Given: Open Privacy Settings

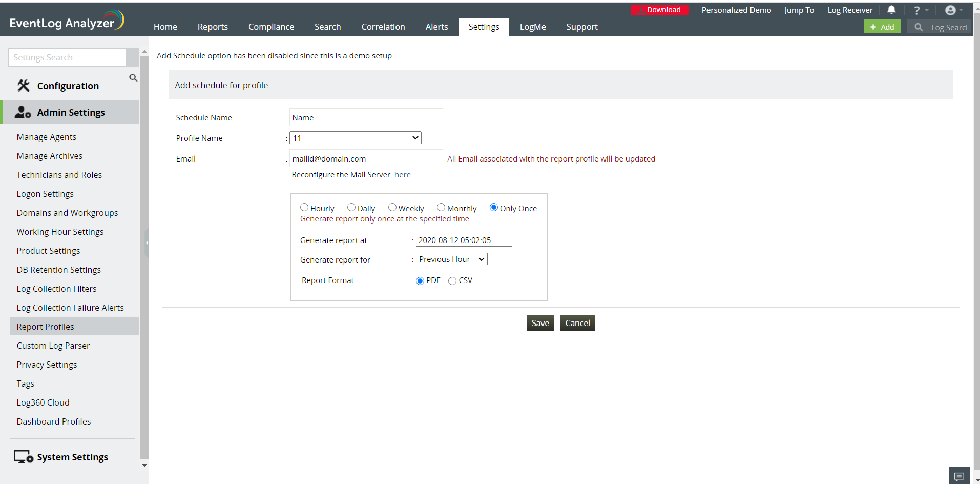Looking at the screenshot, I should tap(47, 365).
